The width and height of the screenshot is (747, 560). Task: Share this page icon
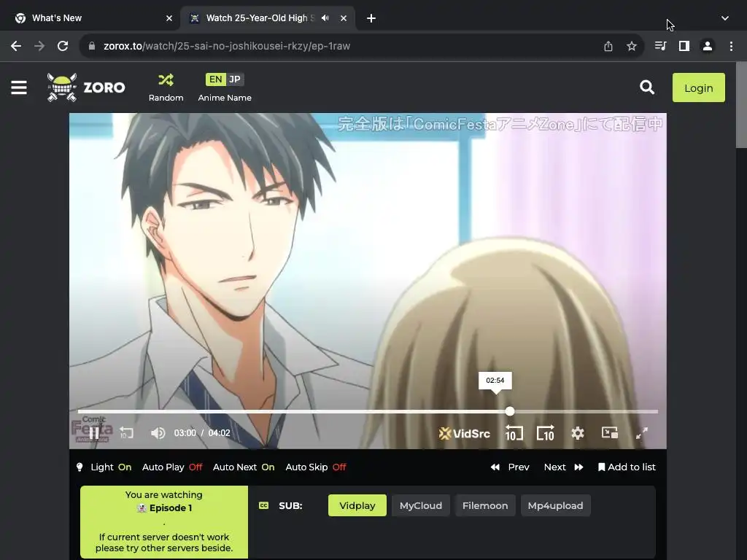click(x=608, y=46)
